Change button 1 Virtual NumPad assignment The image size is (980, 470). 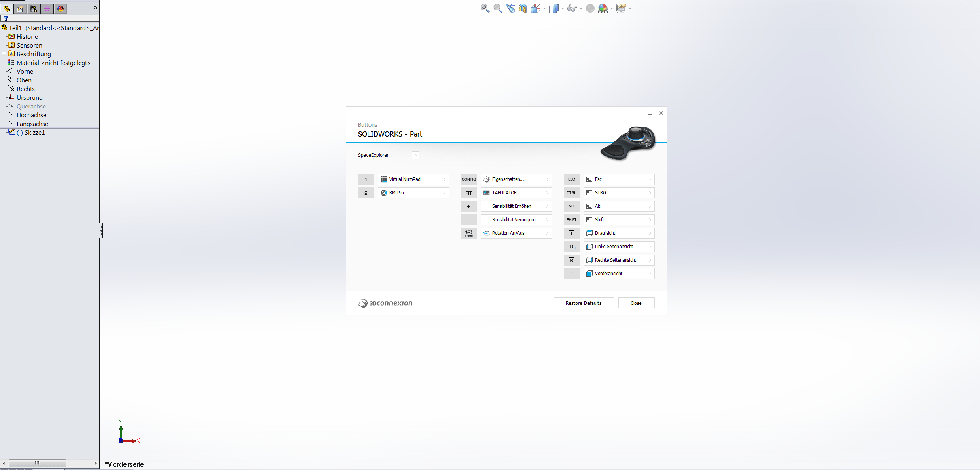point(413,179)
